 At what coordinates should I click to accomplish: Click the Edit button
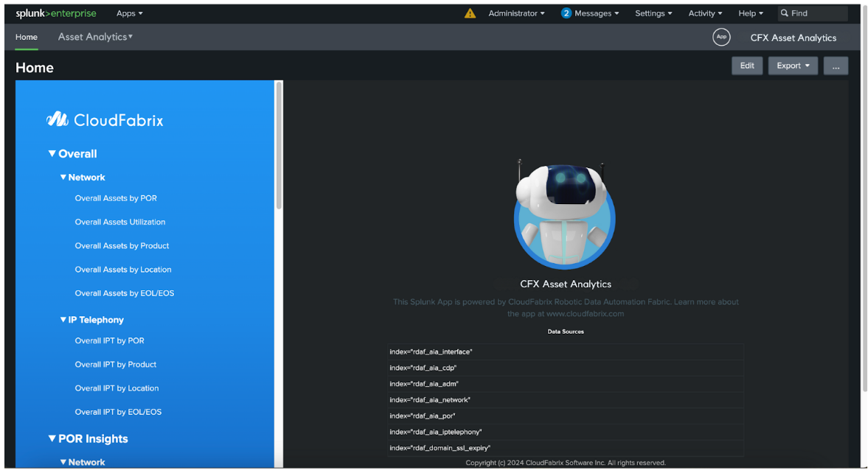coord(747,66)
